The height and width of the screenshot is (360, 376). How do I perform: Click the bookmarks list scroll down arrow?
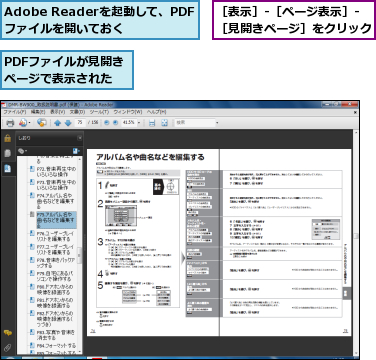(x=80, y=351)
